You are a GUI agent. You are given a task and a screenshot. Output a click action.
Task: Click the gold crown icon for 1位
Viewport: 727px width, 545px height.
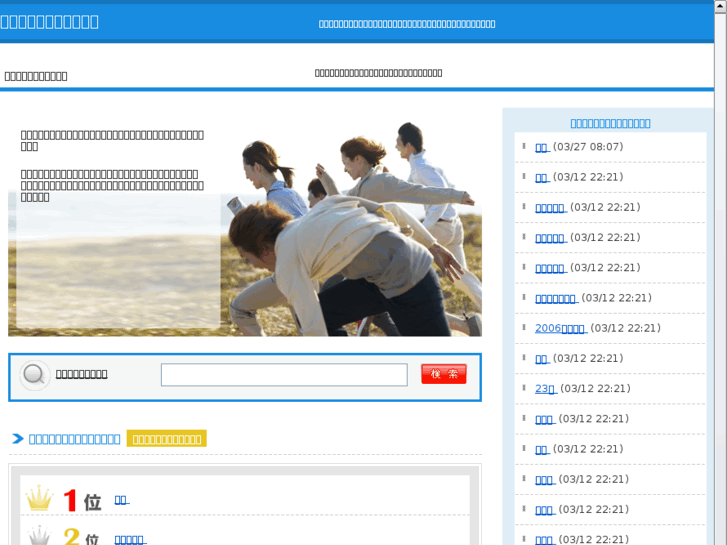tap(39, 498)
